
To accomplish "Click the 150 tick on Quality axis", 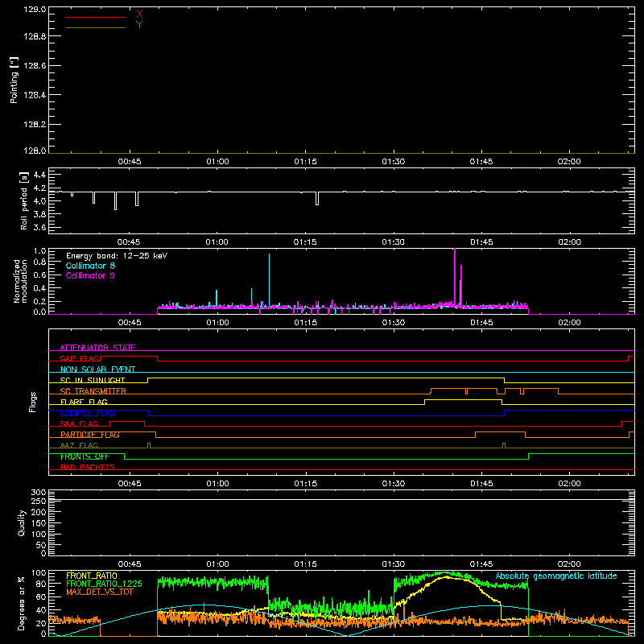I will click(x=38, y=523).
